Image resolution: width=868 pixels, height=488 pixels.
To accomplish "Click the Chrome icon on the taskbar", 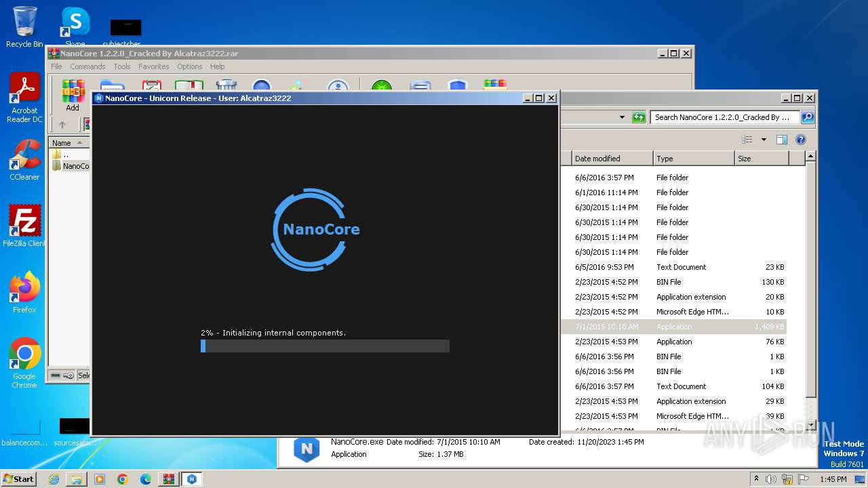I will tap(123, 479).
